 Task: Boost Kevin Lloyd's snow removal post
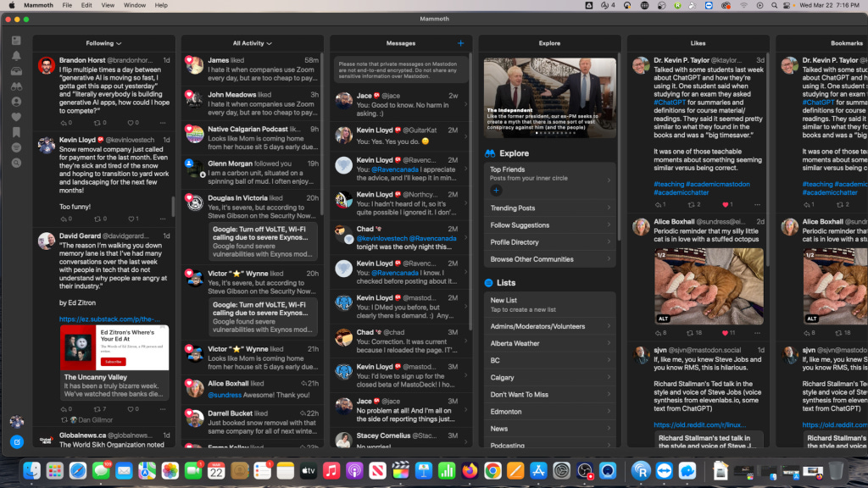(x=100, y=219)
